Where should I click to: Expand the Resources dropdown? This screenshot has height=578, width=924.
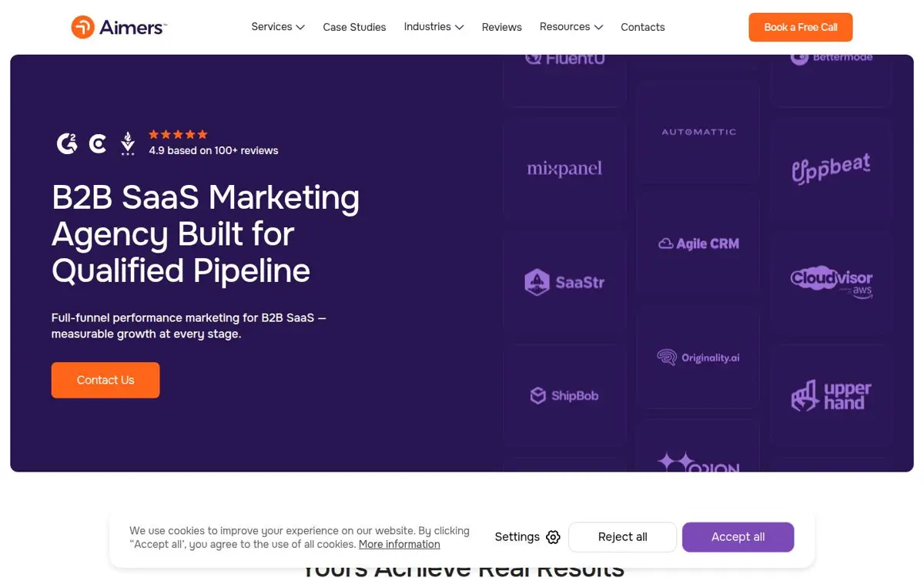pyautogui.click(x=571, y=27)
